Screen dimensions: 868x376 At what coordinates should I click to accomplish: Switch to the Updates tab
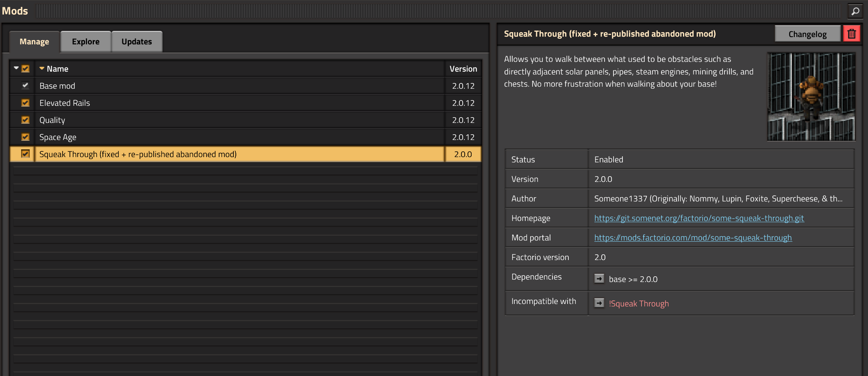click(x=137, y=42)
